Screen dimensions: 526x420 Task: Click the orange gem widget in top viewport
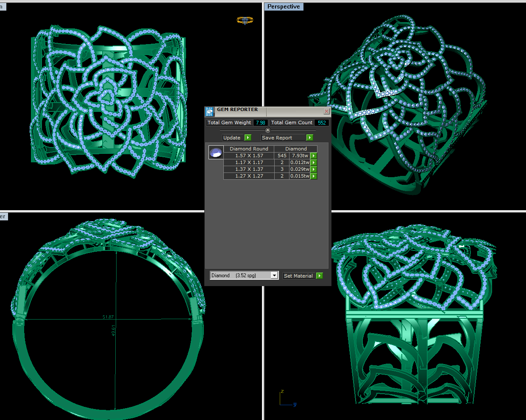click(245, 20)
